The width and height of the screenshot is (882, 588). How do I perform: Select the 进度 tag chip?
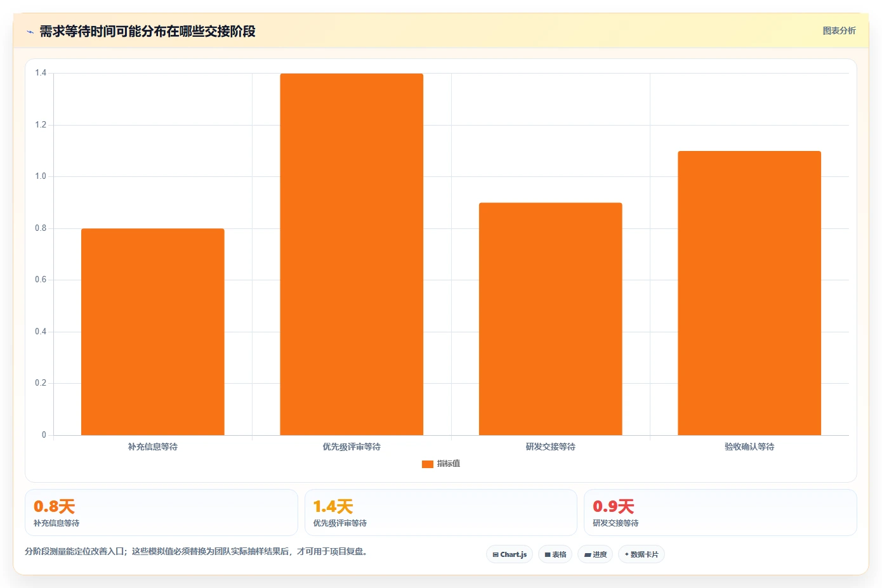coord(595,554)
